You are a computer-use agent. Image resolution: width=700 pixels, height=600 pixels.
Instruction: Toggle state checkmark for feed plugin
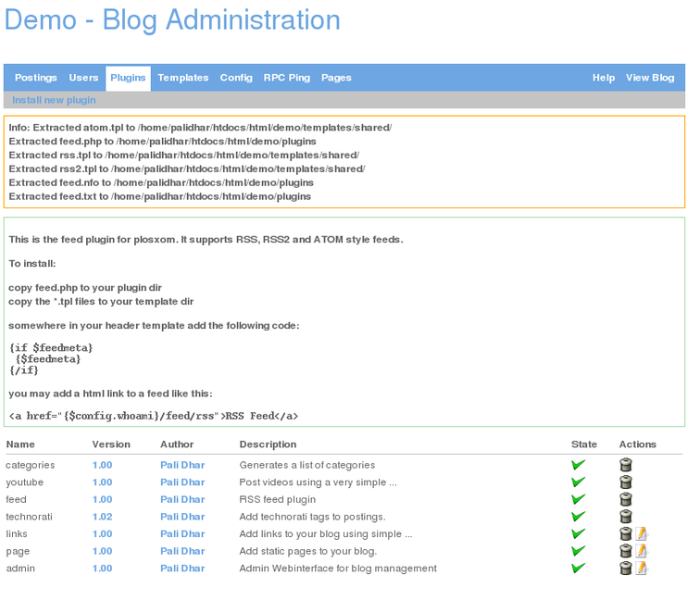(x=578, y=499)
